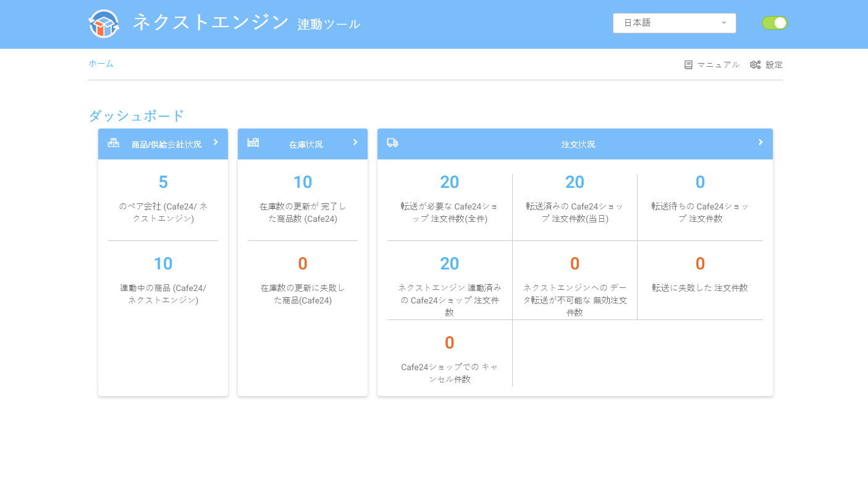This screenshot has height=490, width=868.
Task: Click the 在庫状況 header title
Action: (x=306, y=145)
